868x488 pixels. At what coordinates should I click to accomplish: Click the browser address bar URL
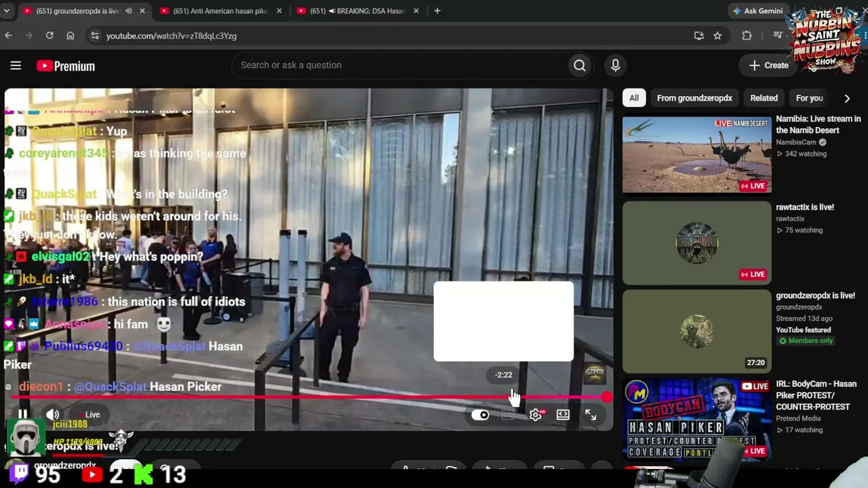point(172,36)
